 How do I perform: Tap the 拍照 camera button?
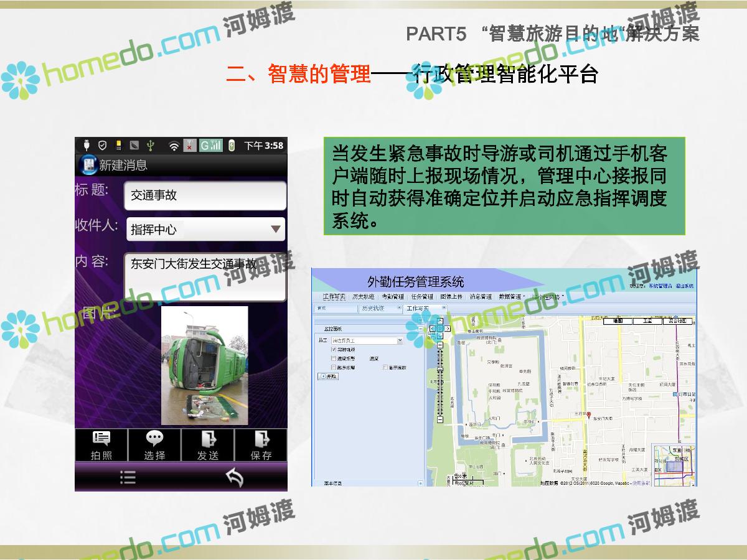[101, 445]
